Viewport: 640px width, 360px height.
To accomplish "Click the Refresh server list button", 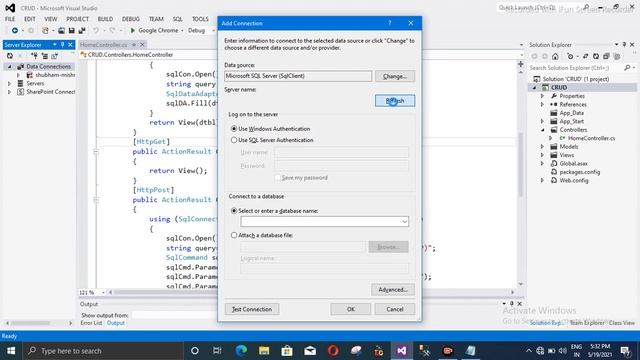I will coord(395,100).
